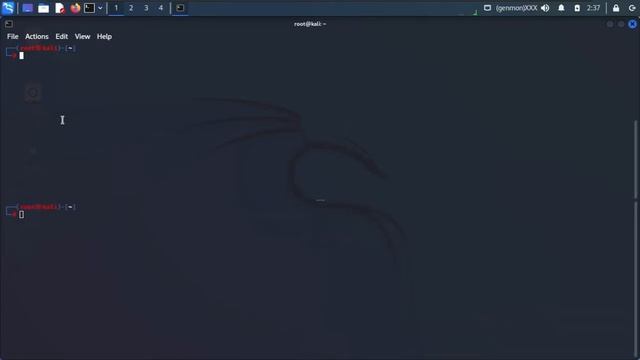Close the terminal window

(632, 24)
